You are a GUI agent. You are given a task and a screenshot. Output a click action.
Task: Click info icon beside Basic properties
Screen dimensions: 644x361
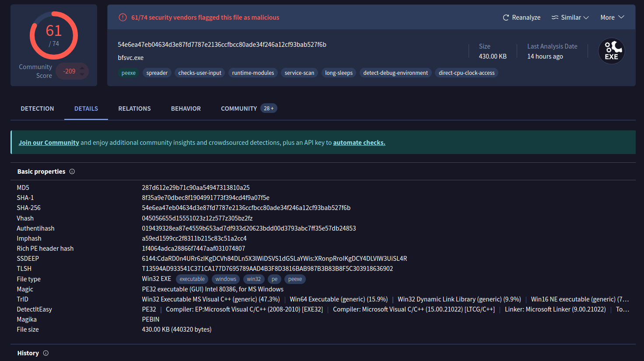72,172
